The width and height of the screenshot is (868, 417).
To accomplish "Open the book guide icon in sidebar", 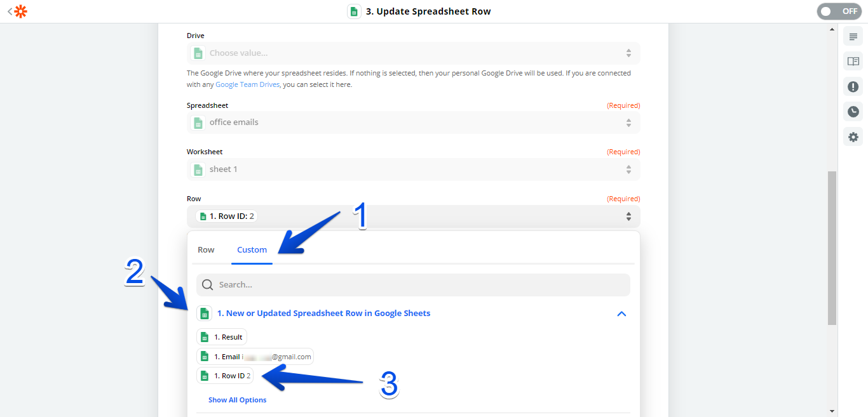I will pyautogui.click(x=853, y=62).
